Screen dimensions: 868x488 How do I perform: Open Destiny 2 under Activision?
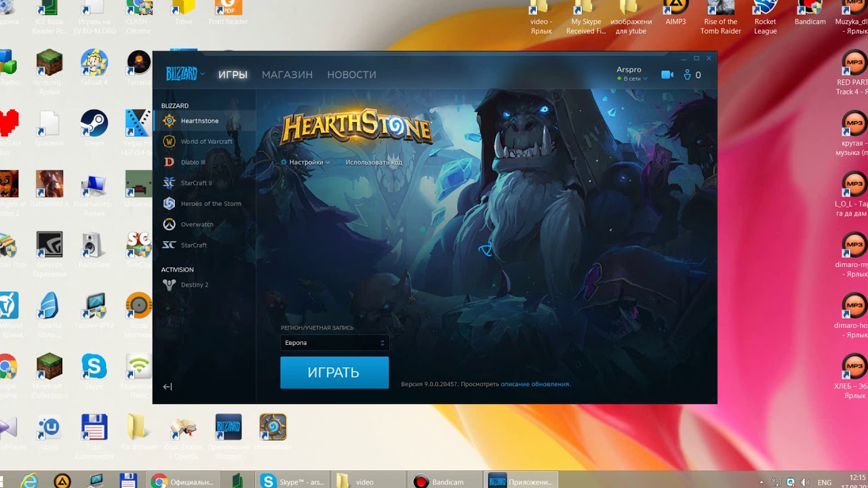coord(204,285)
